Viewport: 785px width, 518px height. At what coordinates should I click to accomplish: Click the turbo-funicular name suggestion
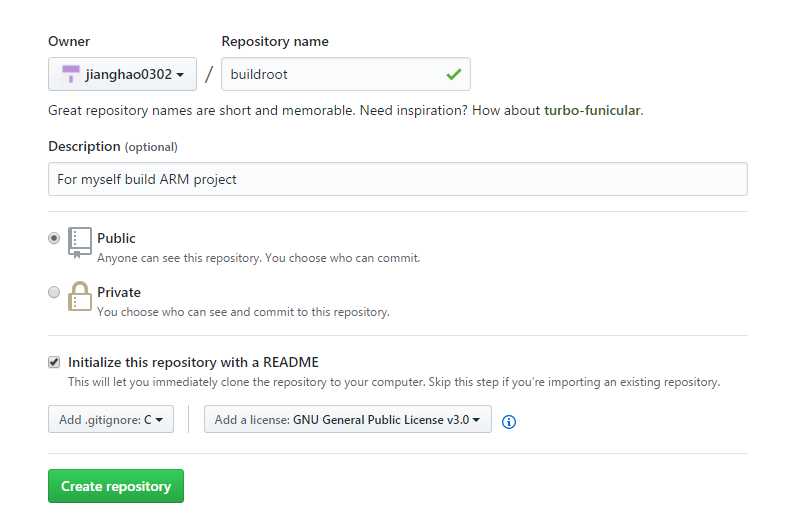point(592,110)
